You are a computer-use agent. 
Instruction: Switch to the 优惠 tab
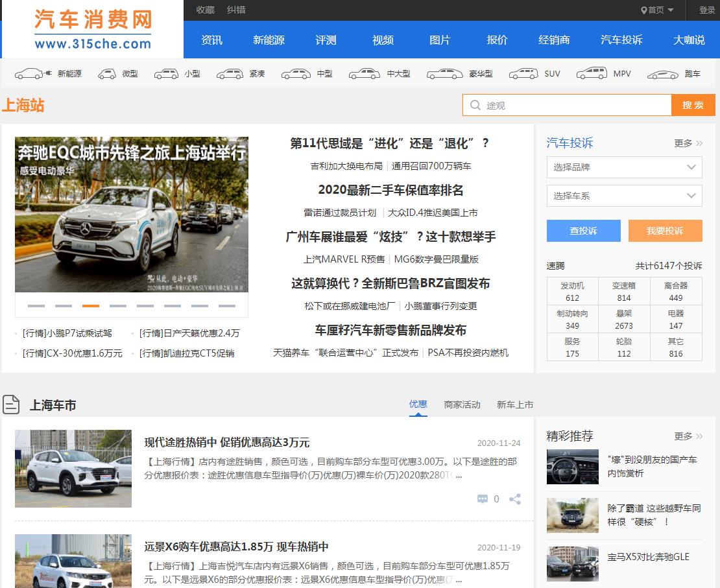418,405
